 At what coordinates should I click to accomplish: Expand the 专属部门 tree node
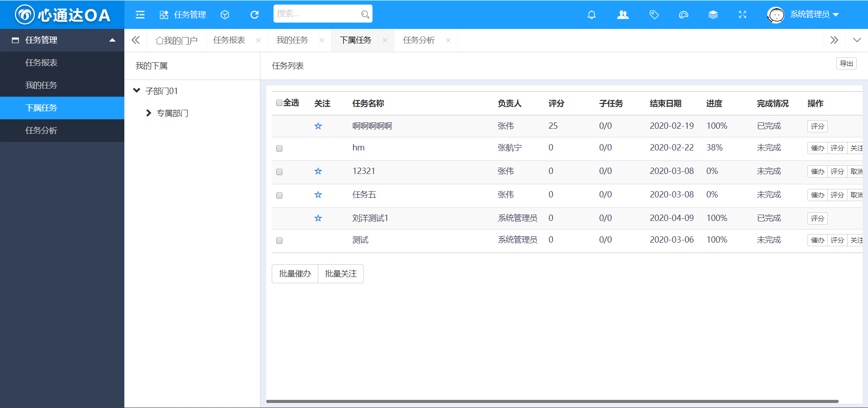click(148, 113)
